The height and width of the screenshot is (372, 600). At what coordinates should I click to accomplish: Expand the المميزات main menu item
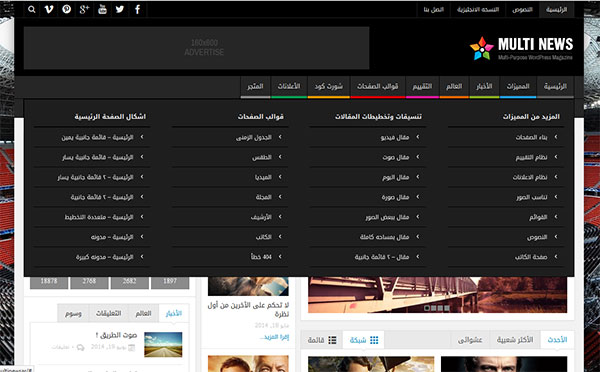518,87
